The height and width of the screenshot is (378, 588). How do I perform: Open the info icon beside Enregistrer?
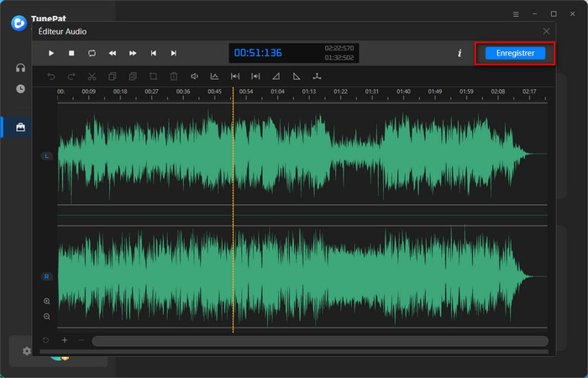click(459, 53)
